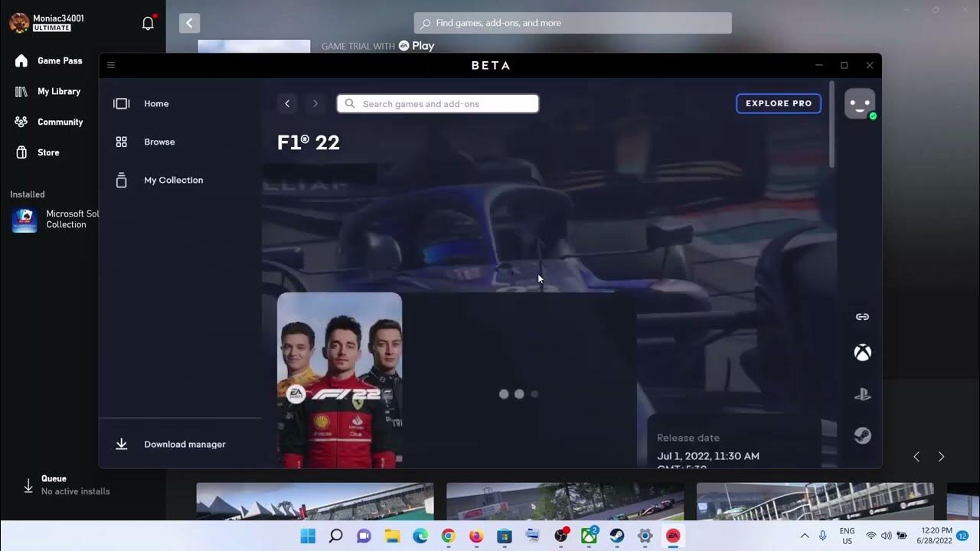
Task: Launch Microsoft Edge from taskbar
Action: (420, 536)
